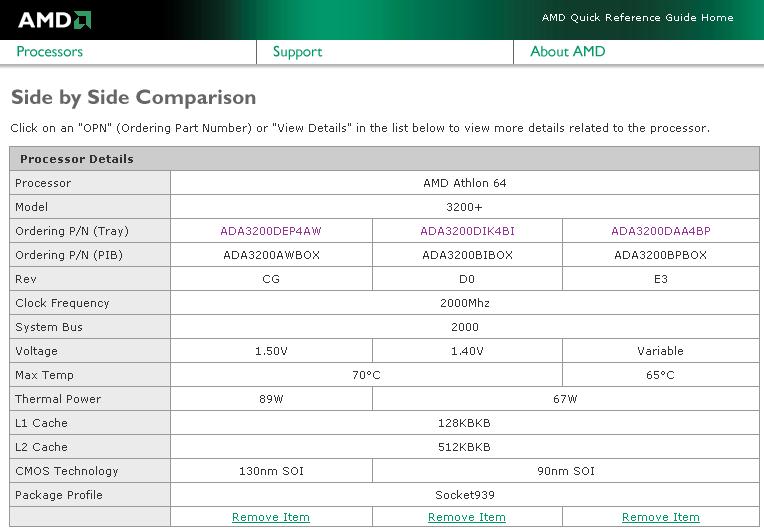Viewport: 764px width, 529px height.
Task: Click the 'Thermal Power' row label
Action: 58,399
